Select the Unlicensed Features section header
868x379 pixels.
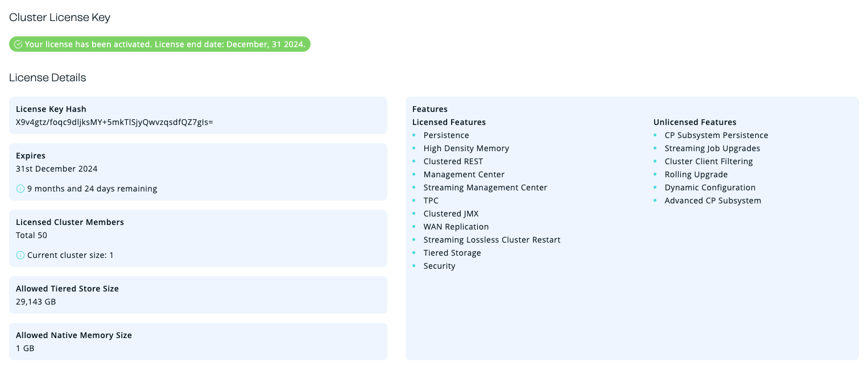[695, 122]
